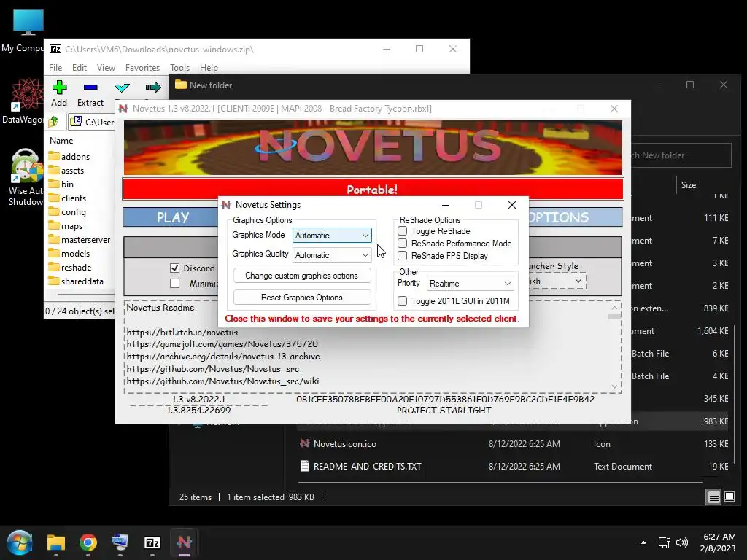Click the up-folder icon in 7-Zip

click(53, 122)
